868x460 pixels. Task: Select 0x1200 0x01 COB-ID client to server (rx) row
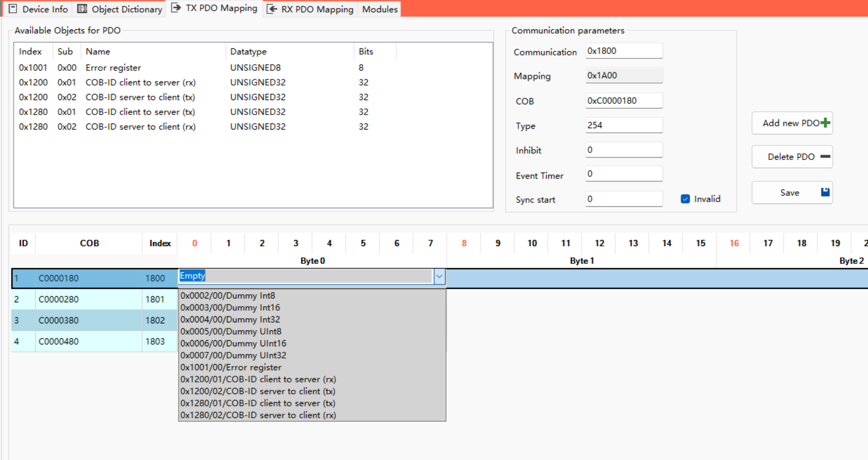(253, 82)
